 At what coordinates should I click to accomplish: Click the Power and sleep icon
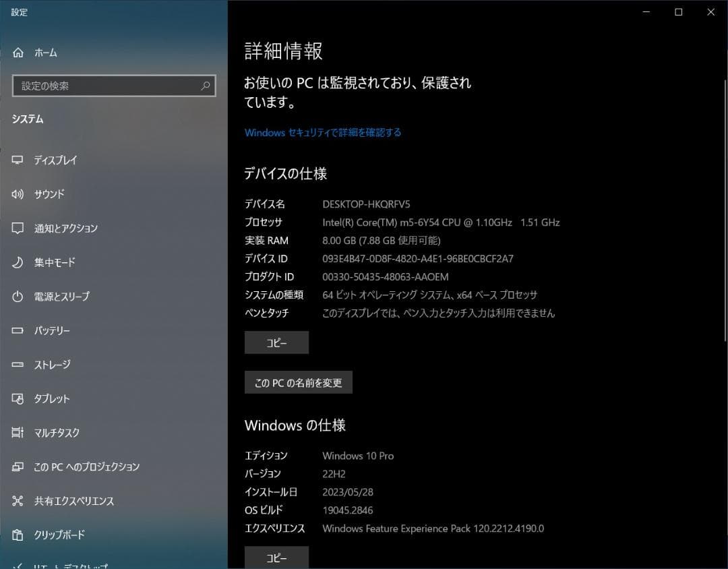coord(18,297)
